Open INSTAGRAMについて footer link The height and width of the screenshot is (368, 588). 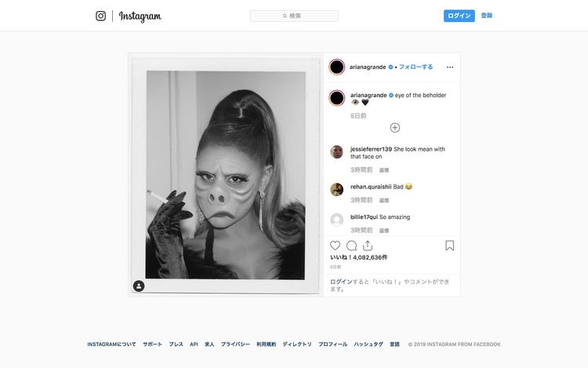pyautogui.click(x=111, y=344)
